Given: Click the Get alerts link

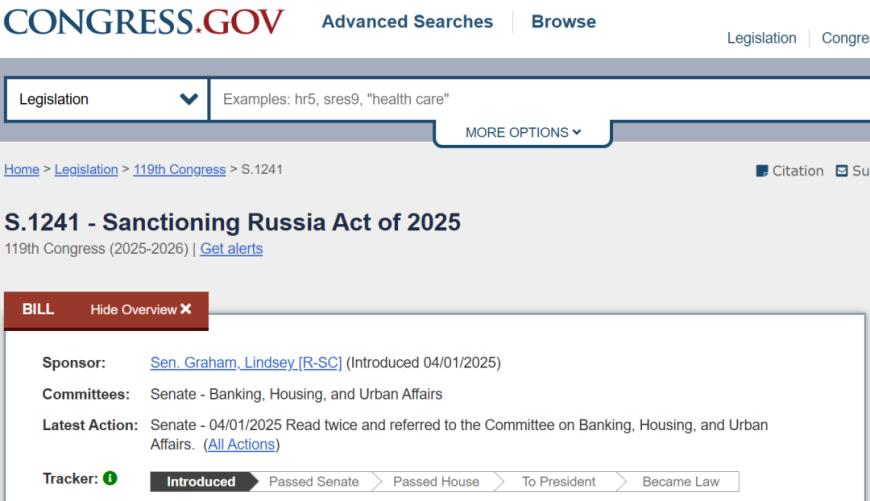Looking at the screenshot, I should click(x=231, y=249).
